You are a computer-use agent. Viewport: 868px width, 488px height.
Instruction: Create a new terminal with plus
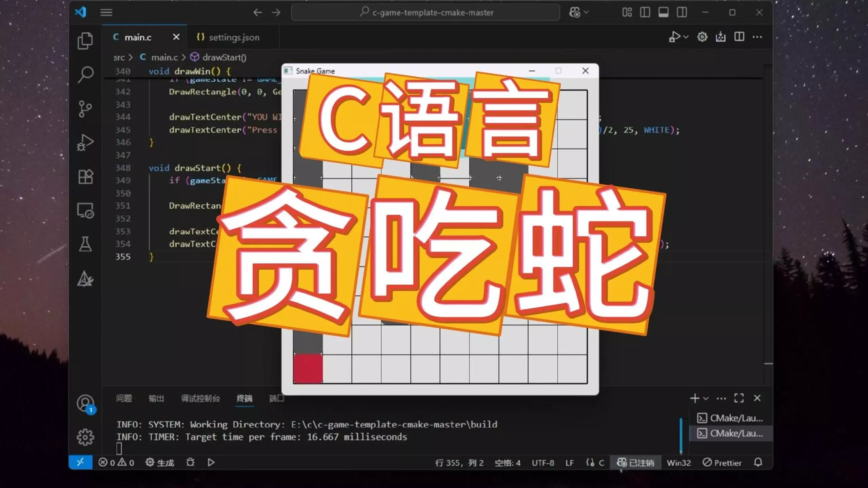point(694,398)
